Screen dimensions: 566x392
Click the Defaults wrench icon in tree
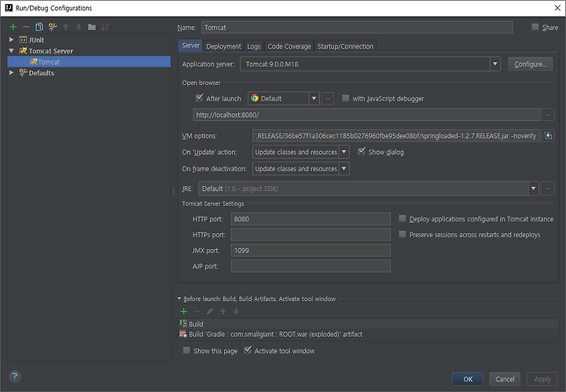[x=23, y=72]
